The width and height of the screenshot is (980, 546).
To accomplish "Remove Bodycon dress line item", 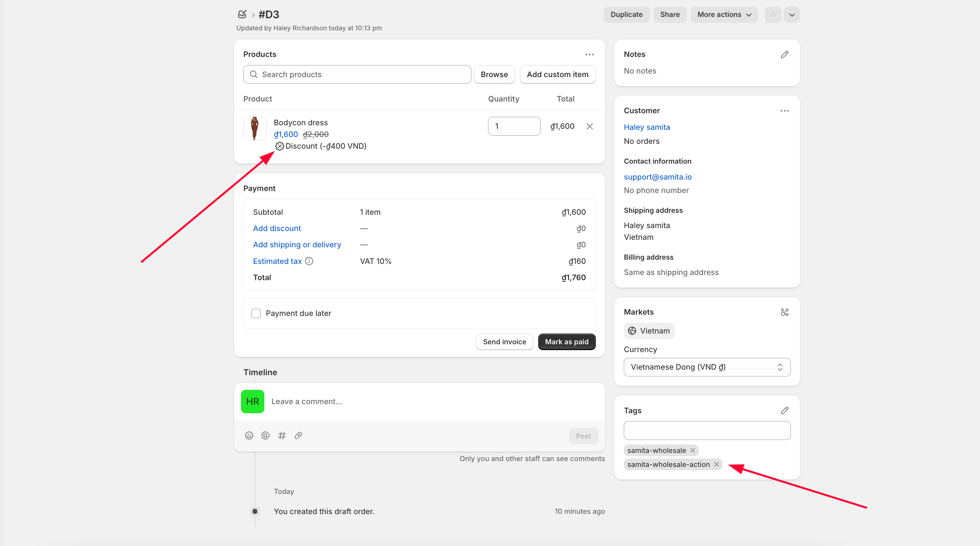I will tap(589, 126).
